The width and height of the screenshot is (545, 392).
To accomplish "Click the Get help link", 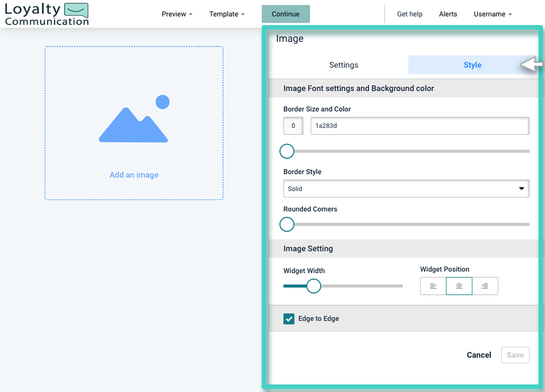I will pos(409,14).
